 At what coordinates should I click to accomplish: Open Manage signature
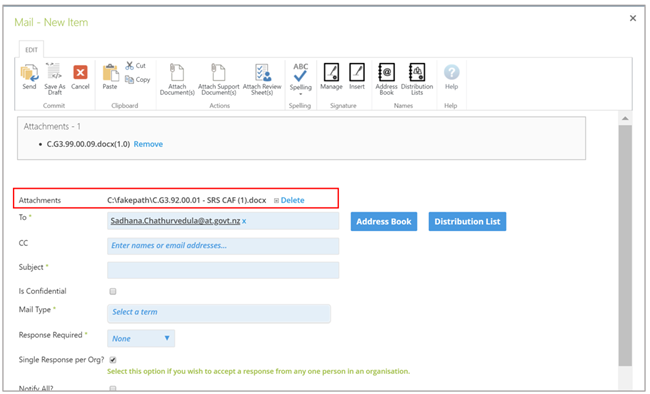point(331,76)
